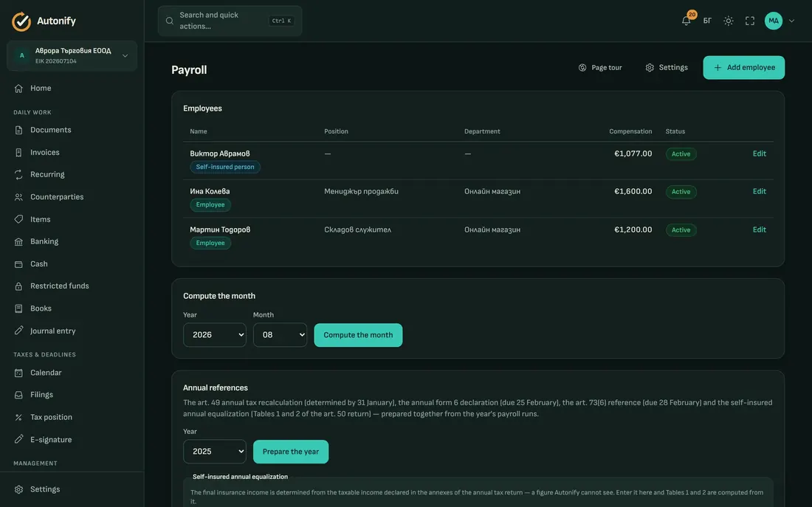Click Active status for Виктор Аврамов
812x507 pixels.
pos(681,154)
